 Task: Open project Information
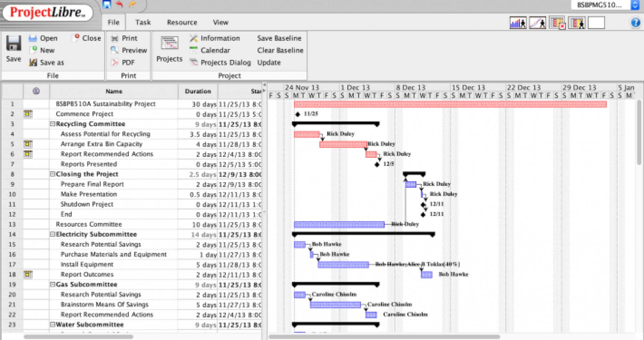(215, 38)
